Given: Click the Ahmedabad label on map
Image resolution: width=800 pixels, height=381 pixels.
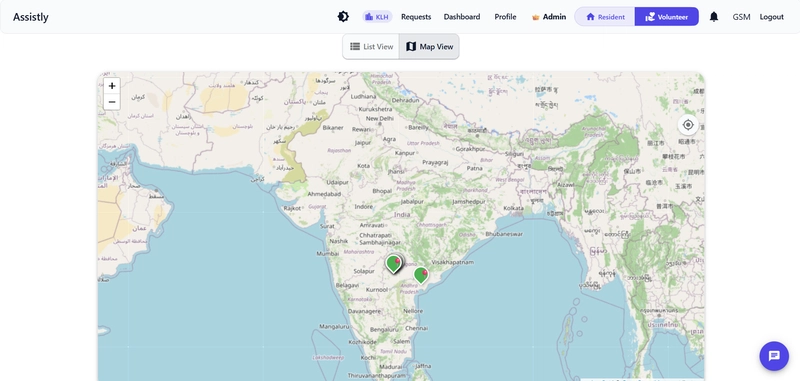Looking at the screenshot, I should [324, 194].
